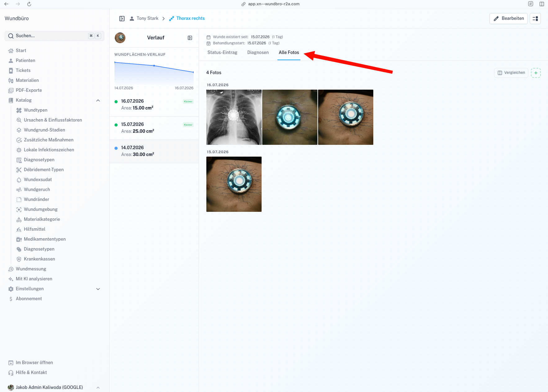
Task: Open Abonnement page
Action: (29, 299)
